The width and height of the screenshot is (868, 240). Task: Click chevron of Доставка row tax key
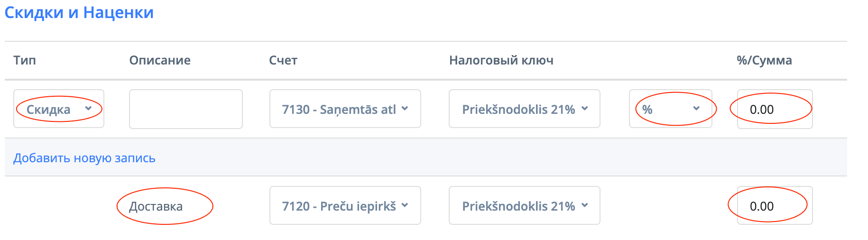585,205
